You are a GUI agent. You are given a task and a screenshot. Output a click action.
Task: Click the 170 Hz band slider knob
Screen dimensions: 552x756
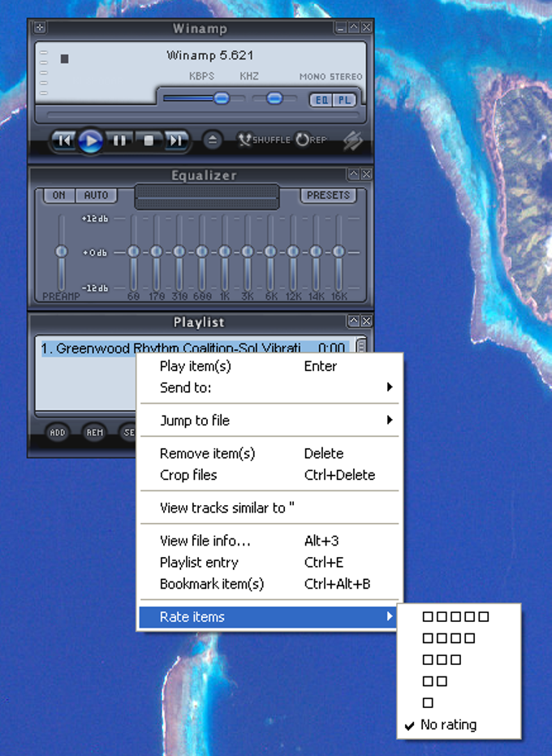tap(156, 251)
